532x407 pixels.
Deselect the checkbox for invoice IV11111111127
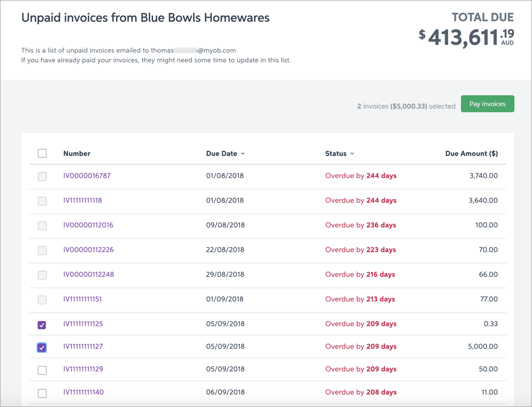[x=42, y=347]
